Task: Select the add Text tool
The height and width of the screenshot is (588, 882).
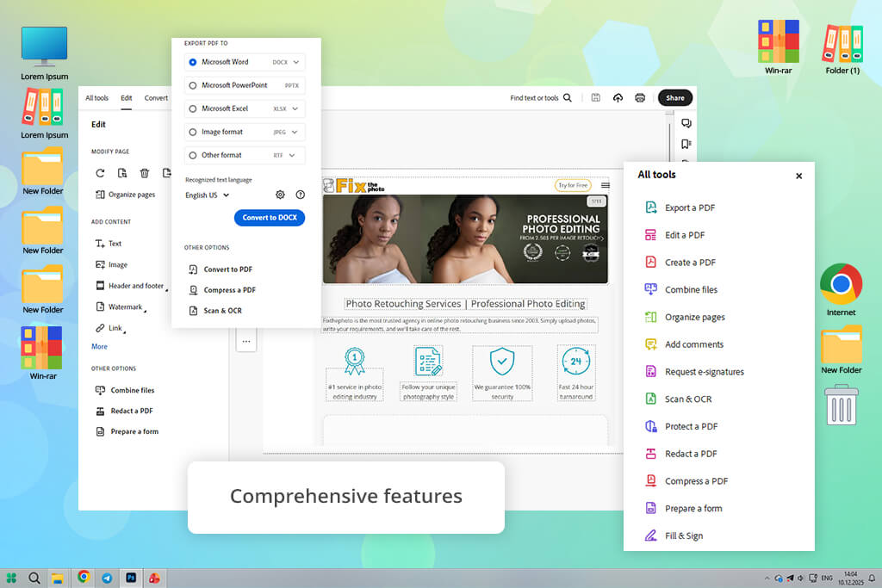Action: pos(109,244)
